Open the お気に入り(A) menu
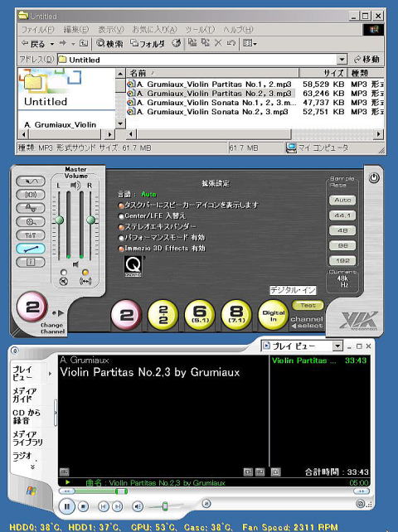Screen dimensions: 398x532 pyautogui.click(x=154, y=30)
